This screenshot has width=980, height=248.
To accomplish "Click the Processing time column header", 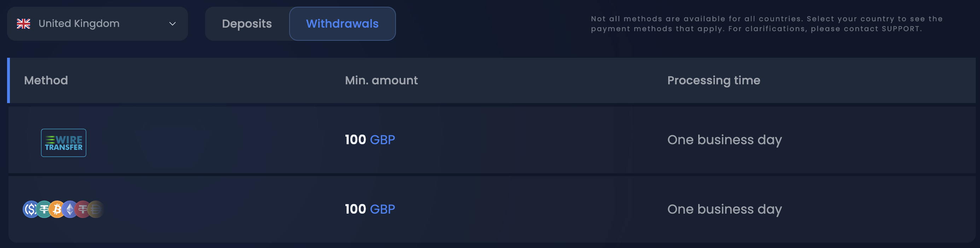I will pyautogui.click(x=714, y=80).
